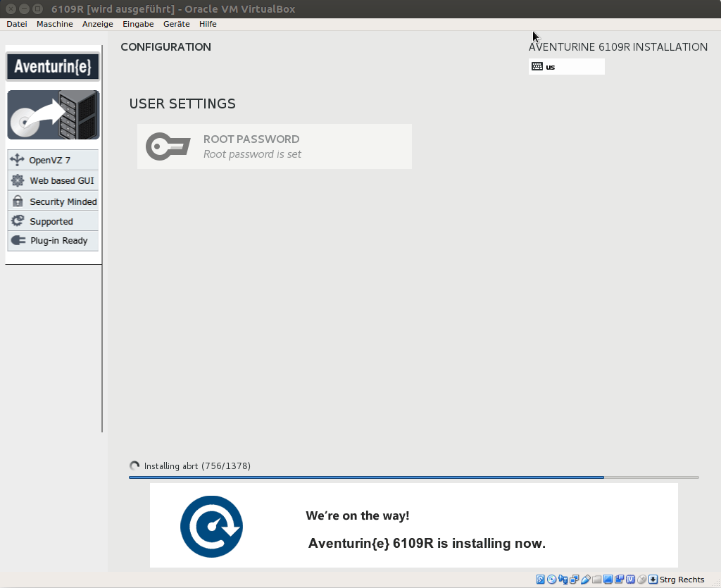Image resolution: width=721 pixels, height=588 pixels.
Task: Open the Maschine menu
Action: coord(55,24)
